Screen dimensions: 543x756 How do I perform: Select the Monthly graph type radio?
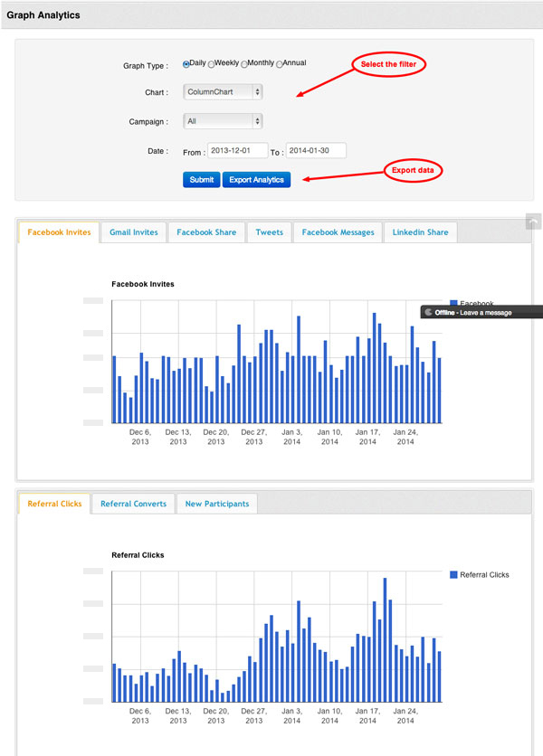click(x=244, y=64)
